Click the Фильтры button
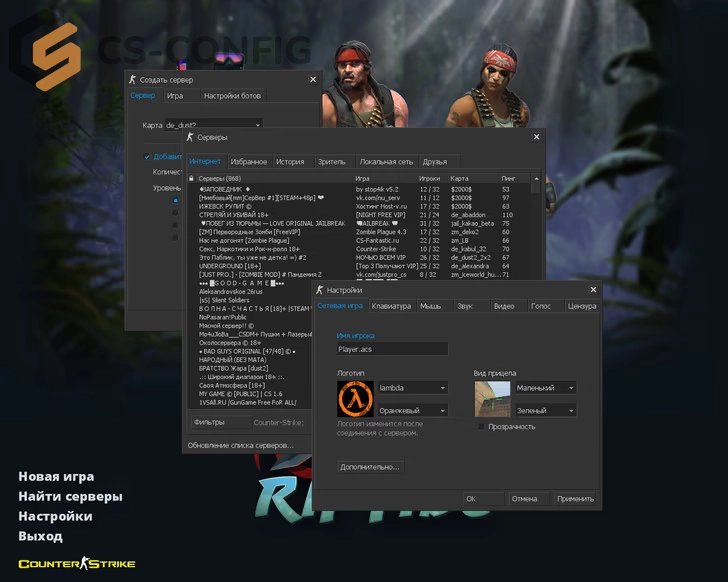The height and width of the screenshot is (582, 728). click(221, 422)
